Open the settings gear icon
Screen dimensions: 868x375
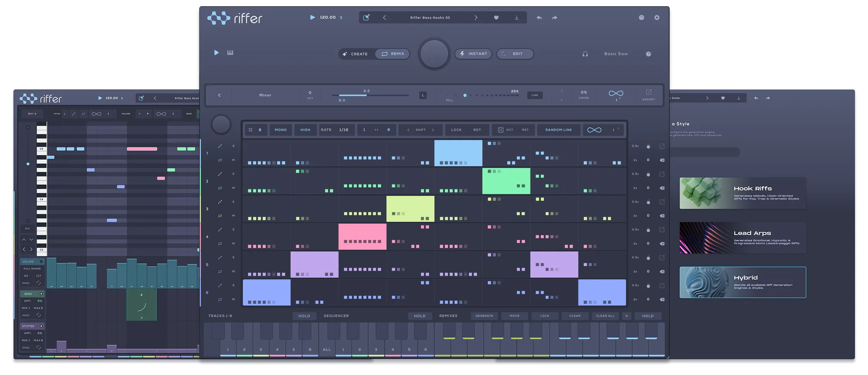point(657,18)
